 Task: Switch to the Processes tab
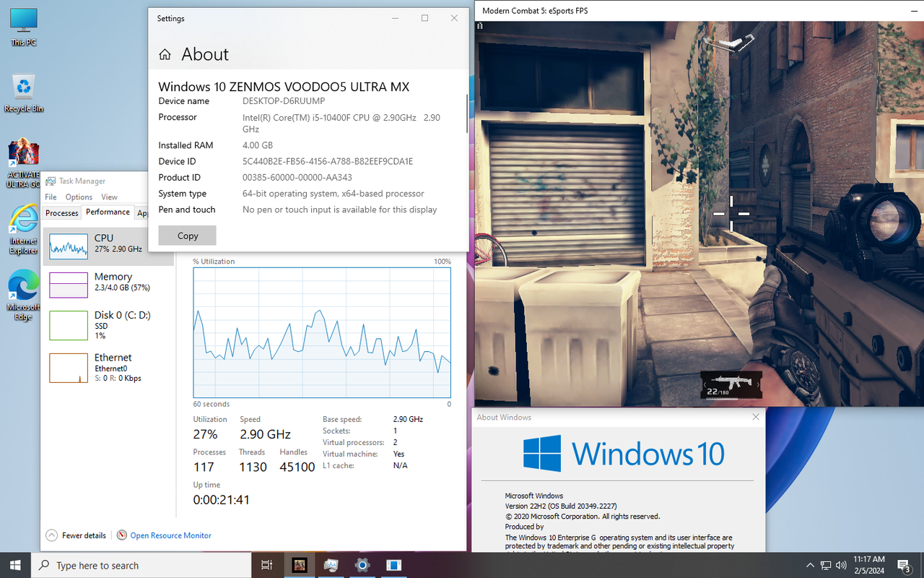(x=62, y=212)
